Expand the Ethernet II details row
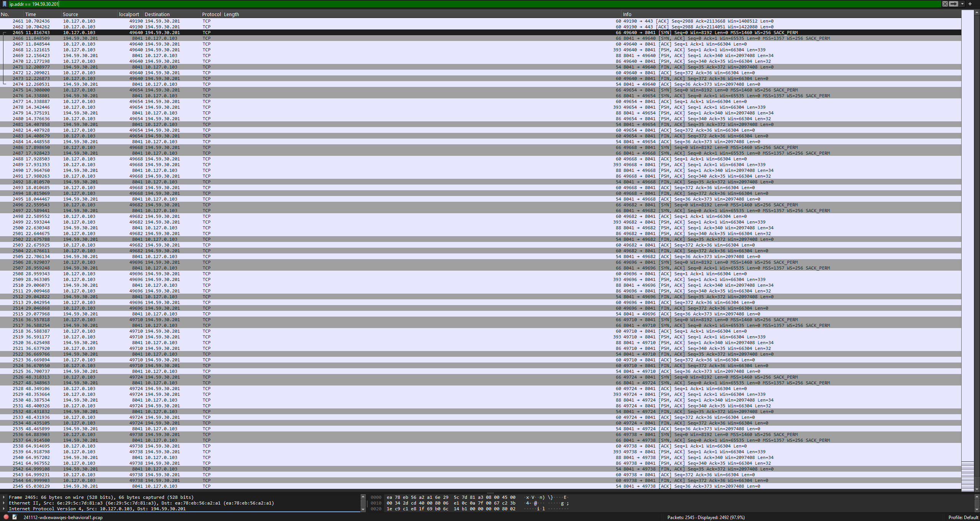The height and width of the screenshot is (521, 980). click(x=4, y=503)
